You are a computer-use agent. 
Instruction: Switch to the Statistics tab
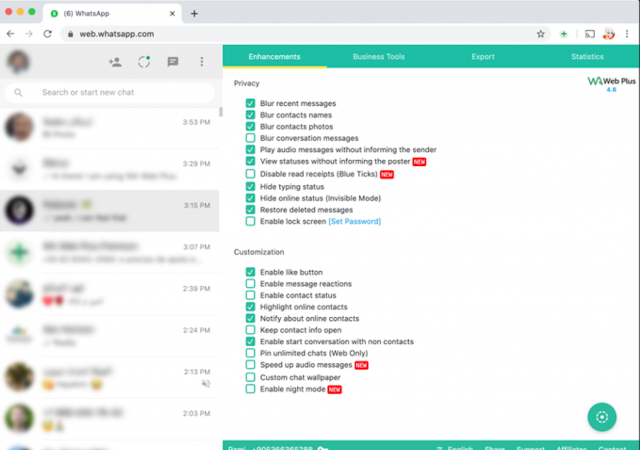587,57
